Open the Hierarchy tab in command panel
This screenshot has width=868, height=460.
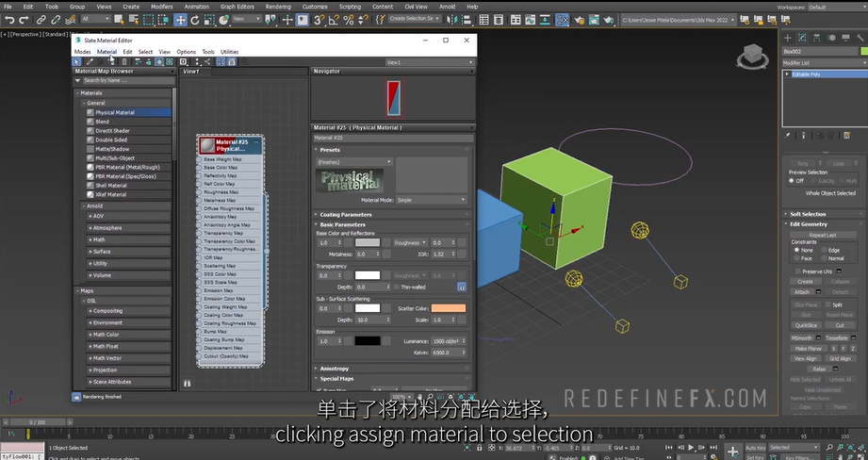[816, 38]
